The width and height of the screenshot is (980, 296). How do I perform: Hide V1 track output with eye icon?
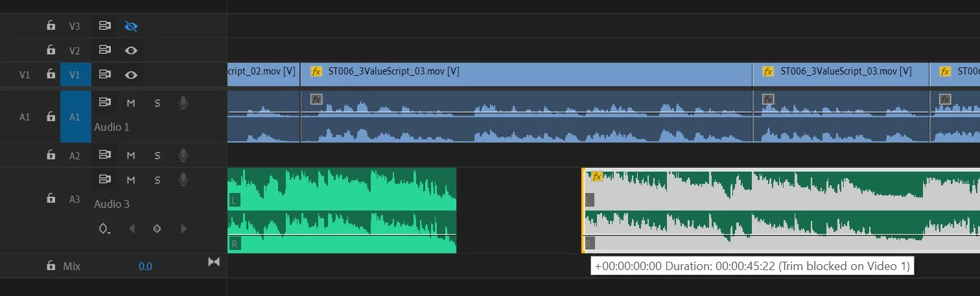[x=131, y=74]
